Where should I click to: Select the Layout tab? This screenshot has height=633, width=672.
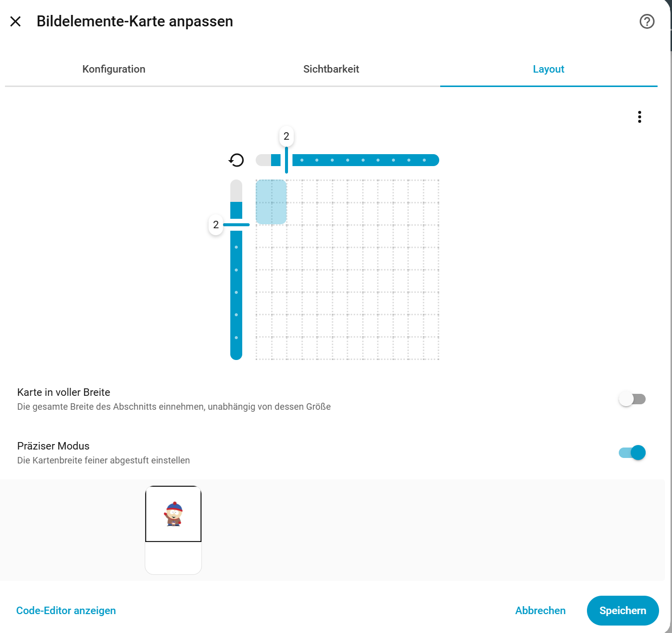pyautogui.click(x=549, y=69)
